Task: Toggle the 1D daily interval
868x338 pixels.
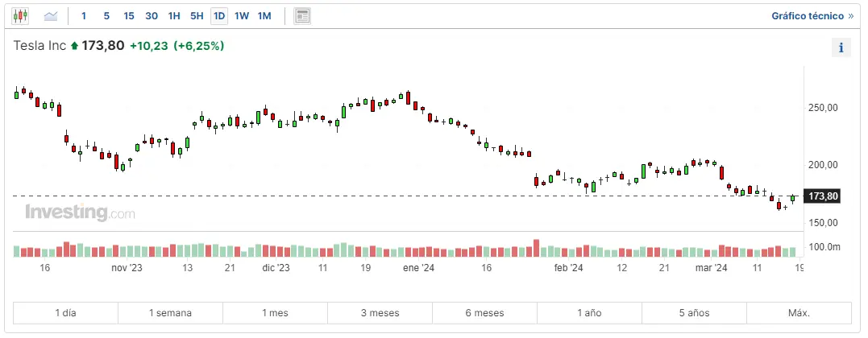Action: click(x=218, y=15)
